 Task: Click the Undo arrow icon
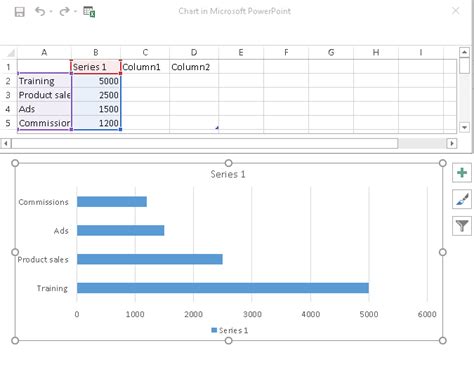click(x=40, y=11)
